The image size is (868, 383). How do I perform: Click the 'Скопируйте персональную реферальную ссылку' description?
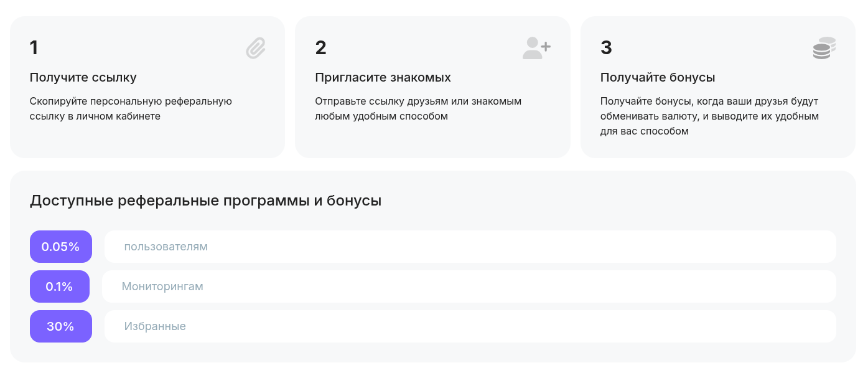[131, 108]
